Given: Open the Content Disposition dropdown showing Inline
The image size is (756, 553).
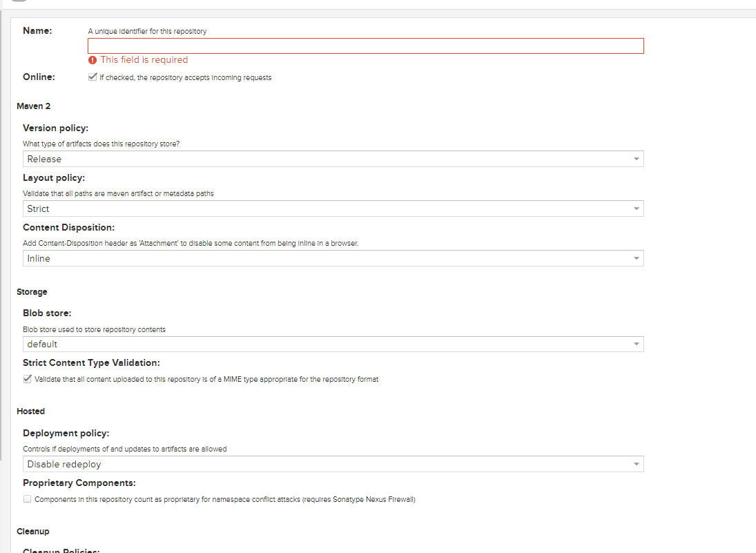Looking at the screenshot, I should [x=333, y=258].
